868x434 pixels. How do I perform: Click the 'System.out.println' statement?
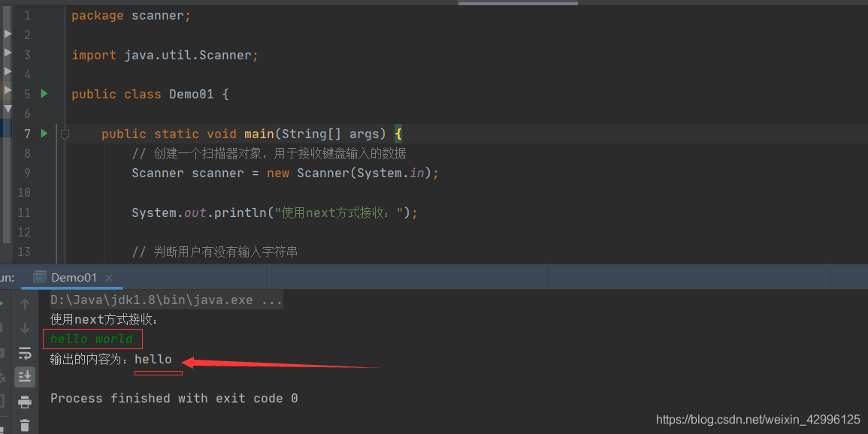[x=274, y=212]
